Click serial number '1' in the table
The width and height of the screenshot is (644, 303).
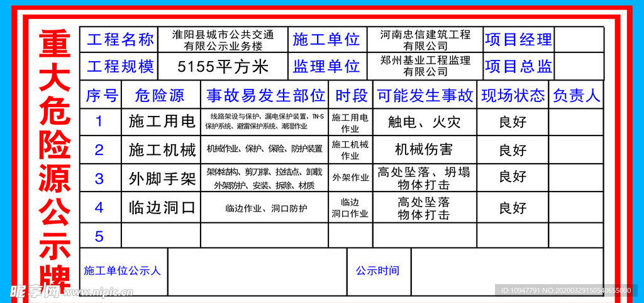pos(99,122)
